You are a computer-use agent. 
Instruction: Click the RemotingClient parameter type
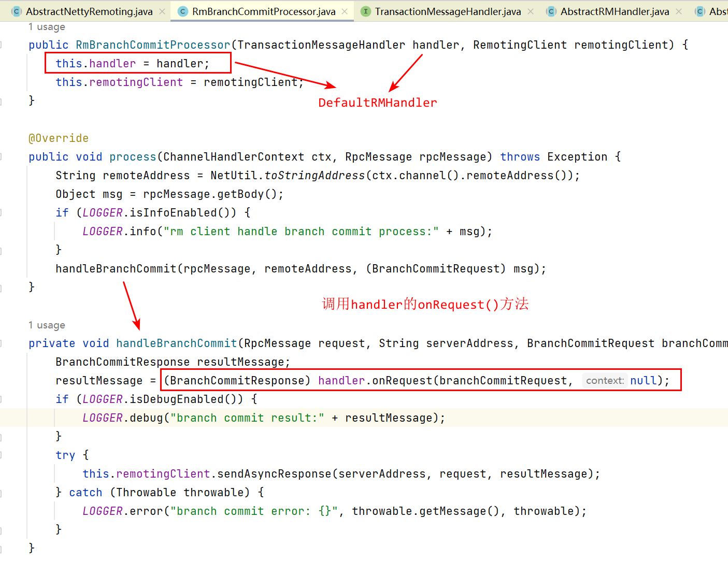click(x=520, y=45)
